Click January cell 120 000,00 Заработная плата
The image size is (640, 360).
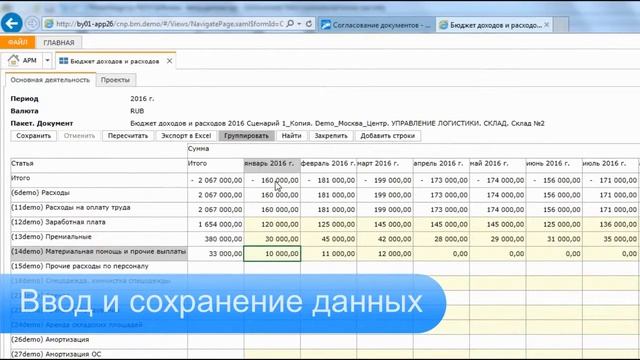(x=272, y=224)
